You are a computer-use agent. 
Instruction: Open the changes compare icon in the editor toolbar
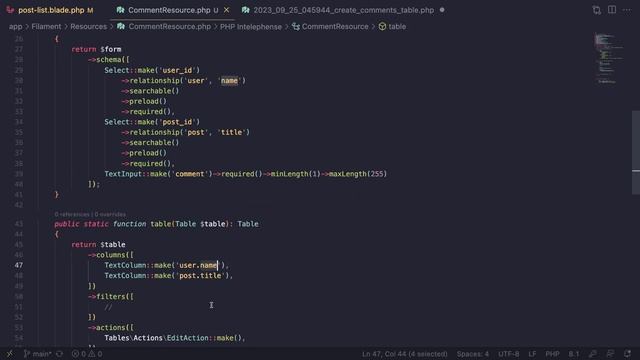pyautogui.click(x=596, y=10)
